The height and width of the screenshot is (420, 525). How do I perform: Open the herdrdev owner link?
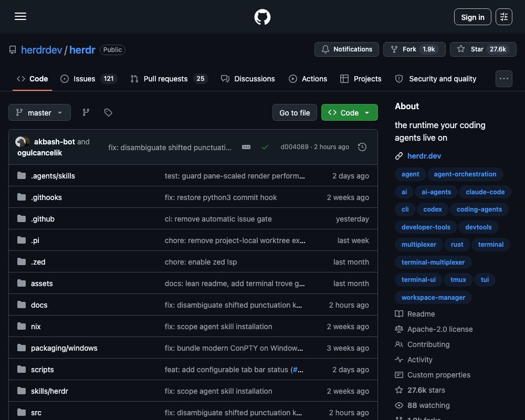pyautogui.click(x=41, y=50)
